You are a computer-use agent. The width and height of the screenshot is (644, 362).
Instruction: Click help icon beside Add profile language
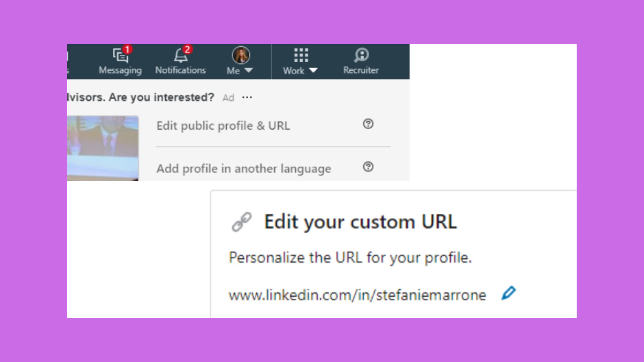tap(368, 167)
